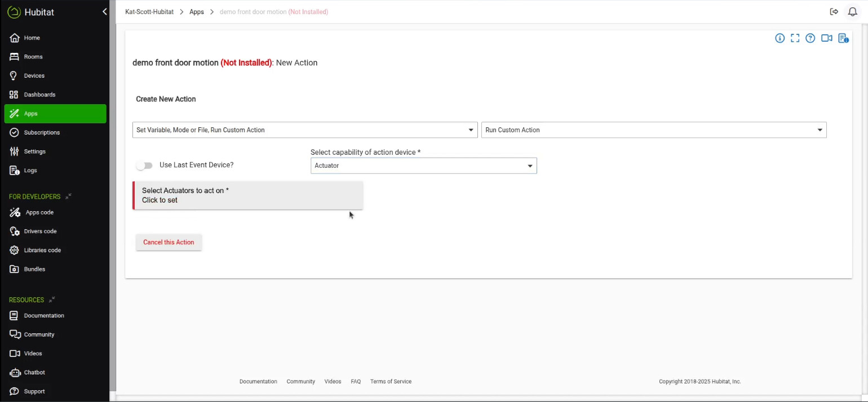
Task: Click the Support headset icon
Action: tap(14, 391)
